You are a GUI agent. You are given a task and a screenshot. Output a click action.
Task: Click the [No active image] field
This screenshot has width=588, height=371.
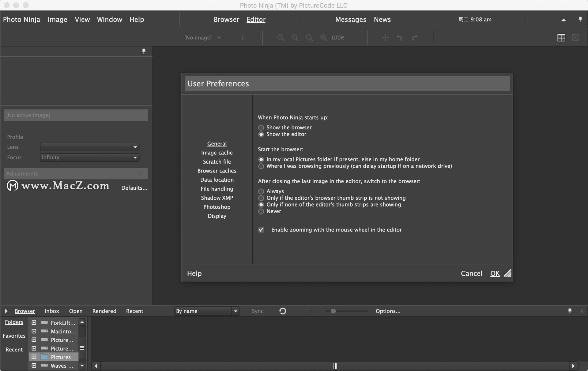76,115
